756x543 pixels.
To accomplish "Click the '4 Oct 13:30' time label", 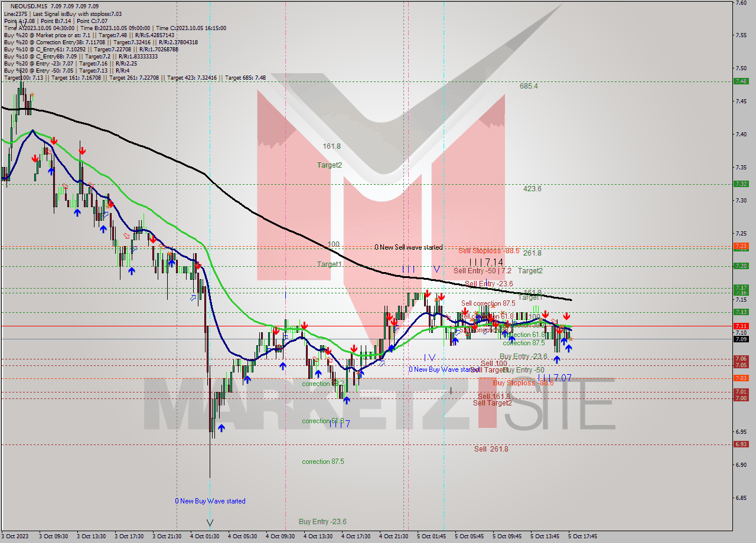I will coord(318,537).
